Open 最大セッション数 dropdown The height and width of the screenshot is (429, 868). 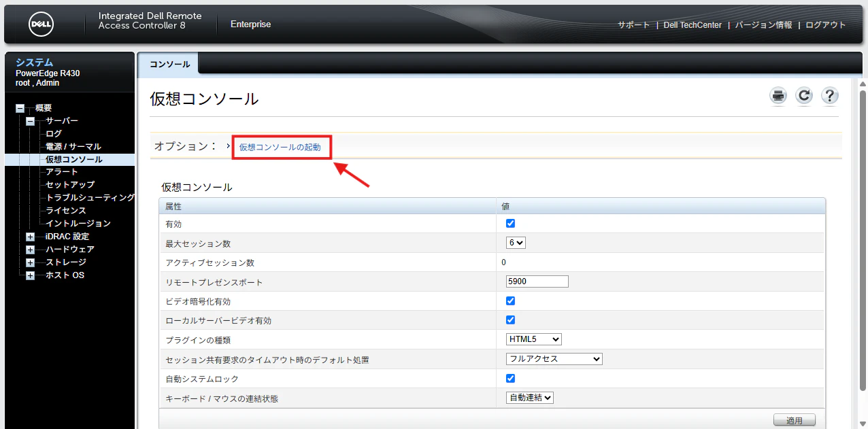pyautogui.click(x=516, y=243)
